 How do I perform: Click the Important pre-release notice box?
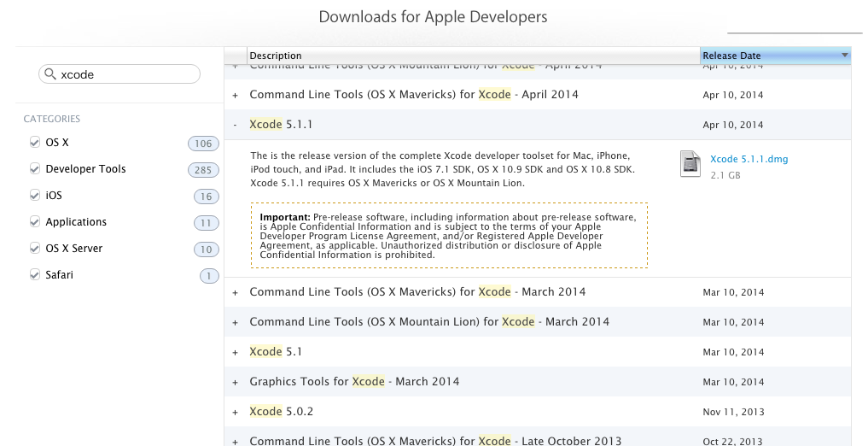click(449, 236)
